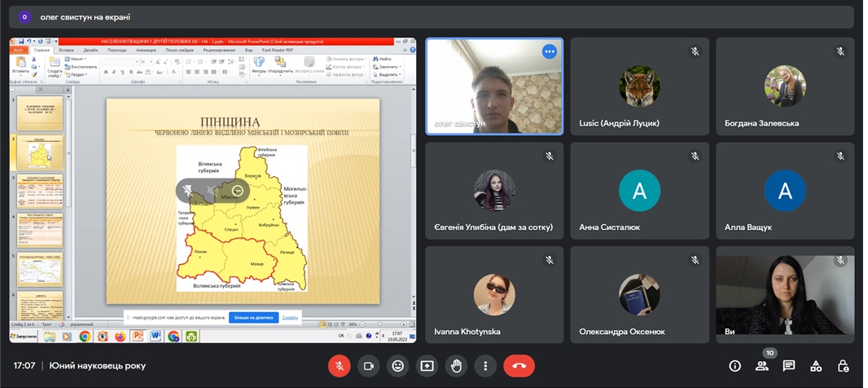
Task: Click the blue stop sharing button
Action: (253, 317)
